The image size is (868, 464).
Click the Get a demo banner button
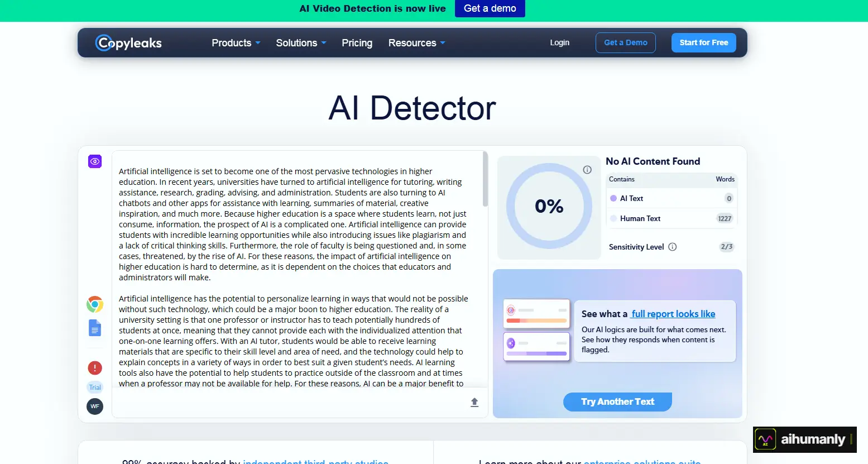(x=490, y=8)
